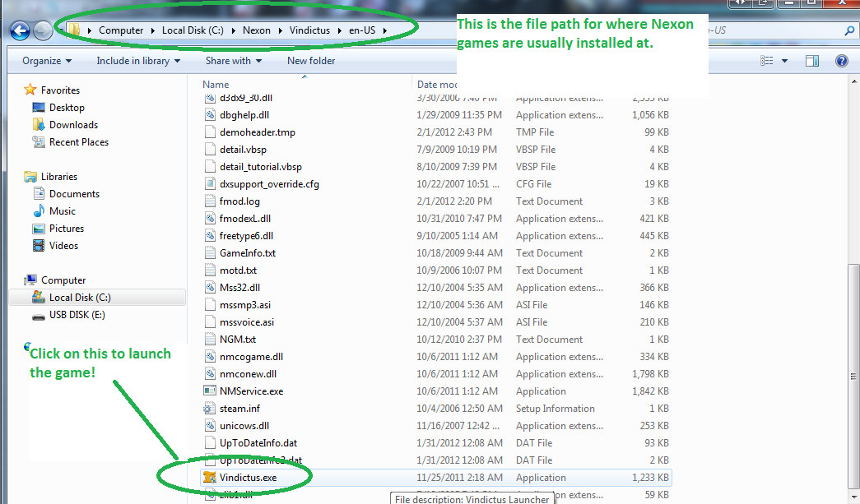The height and width of the screenshot is (504, 860).
Task: Select Vindictus in the address path
Action: tap(310, 30)
